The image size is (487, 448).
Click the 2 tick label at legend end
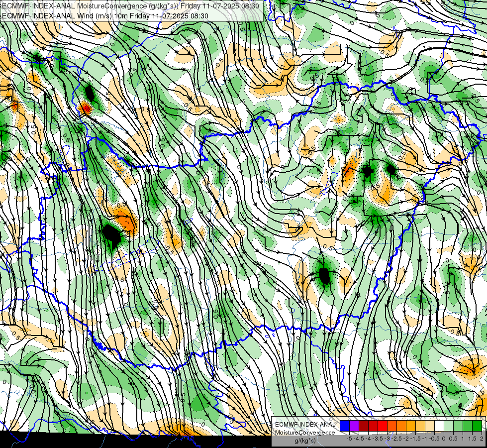pos(482,439)
